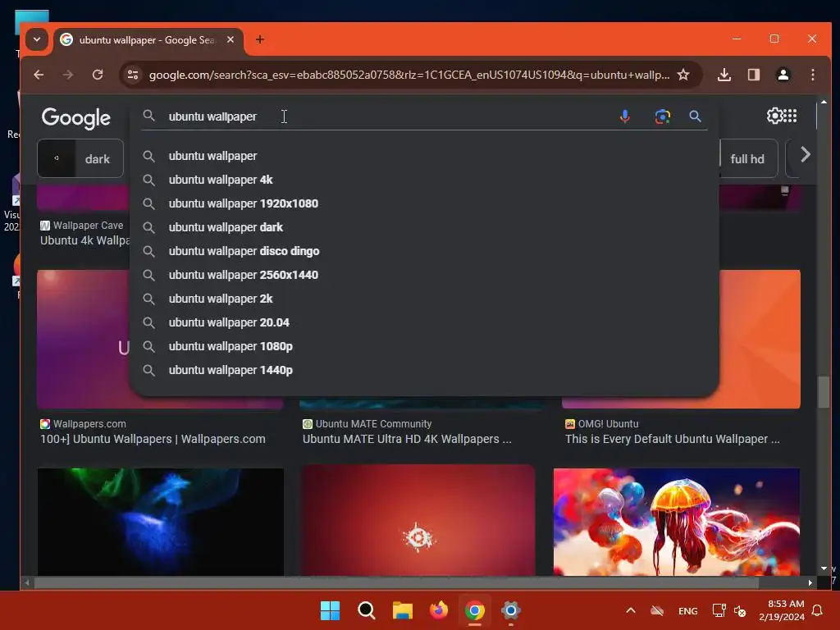Open the blue bird dark wallpaper thumbnail

click(x=161, y=522)
